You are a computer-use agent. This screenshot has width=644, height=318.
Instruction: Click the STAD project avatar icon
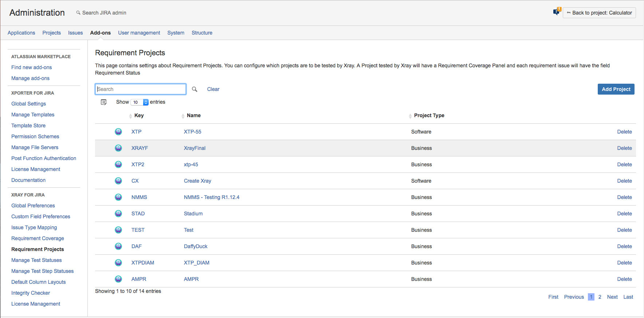tap(118, 214)
